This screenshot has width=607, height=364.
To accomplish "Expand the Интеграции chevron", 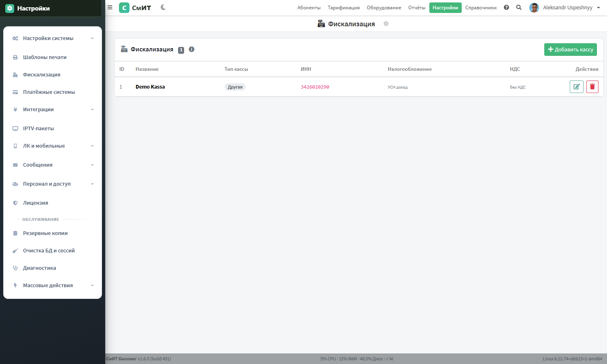I will [92, 110].
